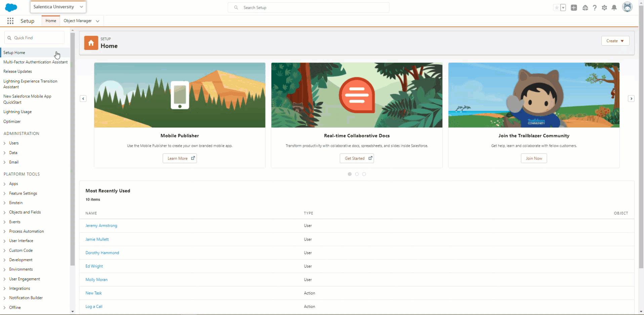644x315 pixels.
Task: Click the Salesforce cloud logo
Action: pos(11,7)
